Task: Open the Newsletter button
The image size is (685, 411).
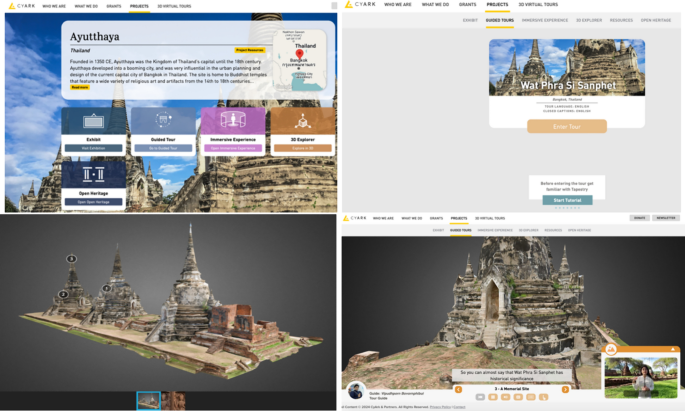Action: tap(664, 217)
